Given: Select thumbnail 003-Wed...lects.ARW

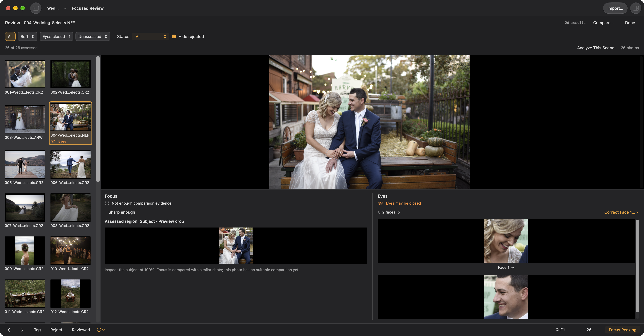Looking at the screenshot, I should pos(25,119).
